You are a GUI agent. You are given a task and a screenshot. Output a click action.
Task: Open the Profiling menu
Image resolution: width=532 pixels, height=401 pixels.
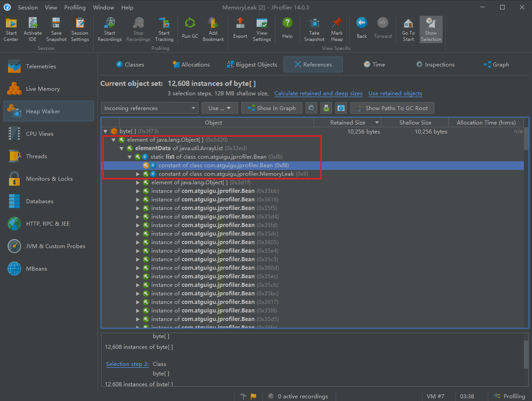pos(75,8)
